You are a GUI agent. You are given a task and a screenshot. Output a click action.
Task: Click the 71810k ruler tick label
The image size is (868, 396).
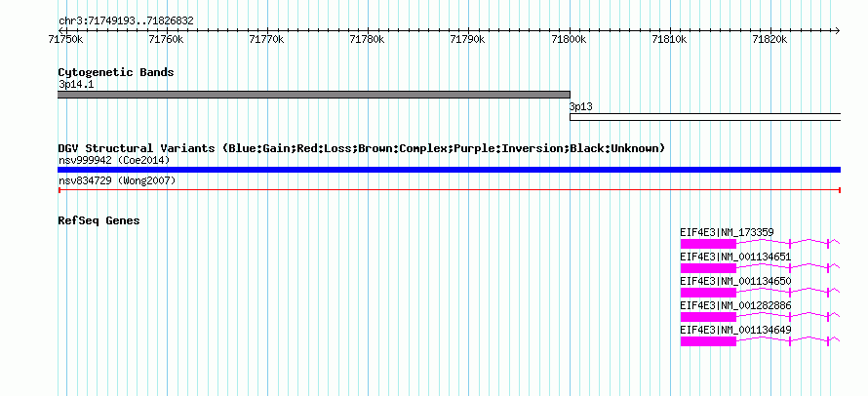[x=670, y=39]
